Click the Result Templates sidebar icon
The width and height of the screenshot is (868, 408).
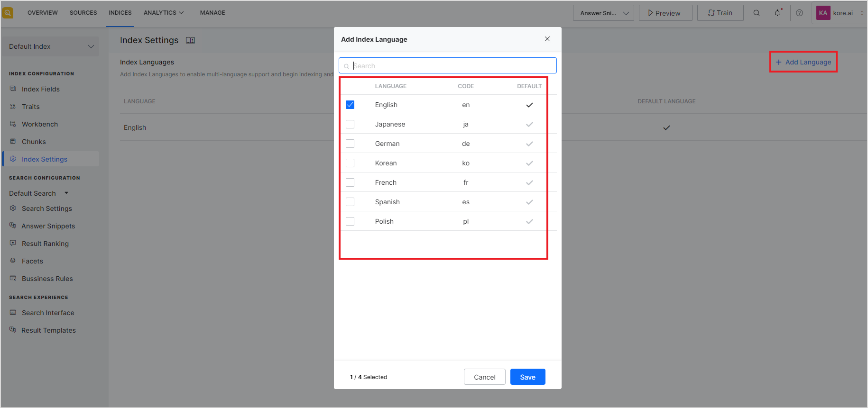click(x=13, y=330)
